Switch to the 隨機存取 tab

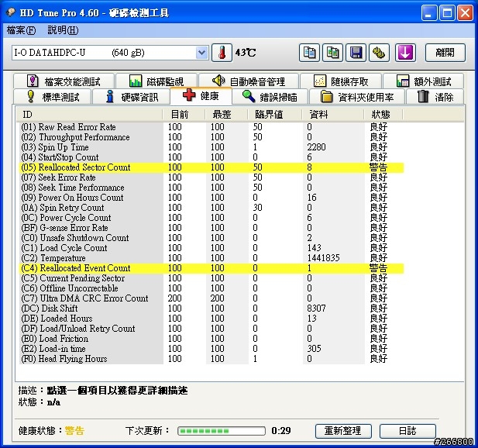(341, 81)
